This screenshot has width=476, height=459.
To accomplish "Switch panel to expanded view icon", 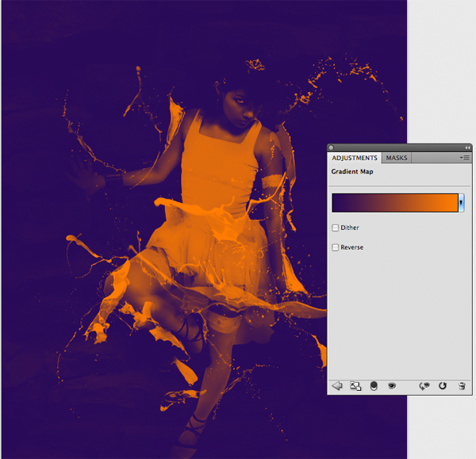I will tap(355, 386).
